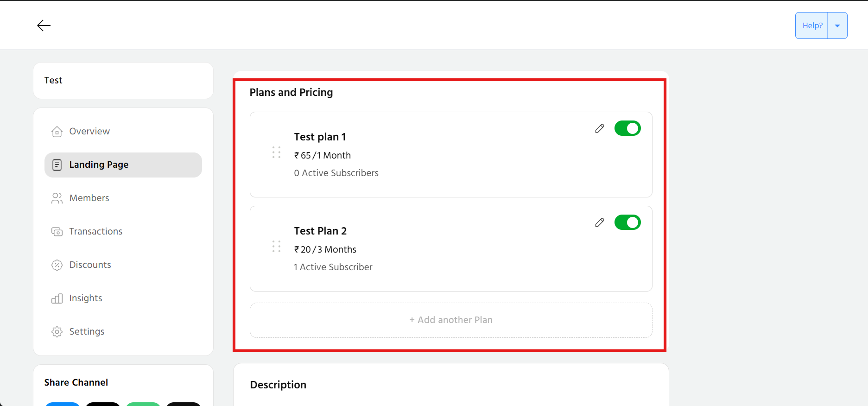Click + Add another Plan
This screenshot has height=406, width=868.
(450, 320)
